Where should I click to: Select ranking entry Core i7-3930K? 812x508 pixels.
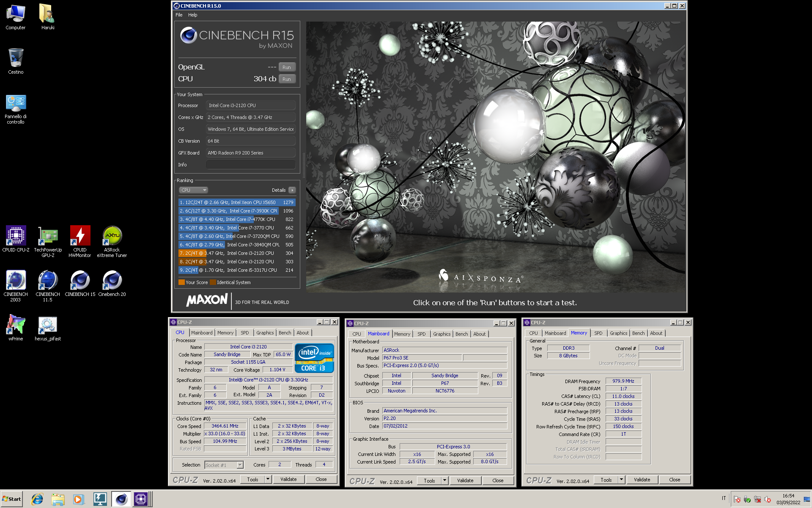[237, 211]
